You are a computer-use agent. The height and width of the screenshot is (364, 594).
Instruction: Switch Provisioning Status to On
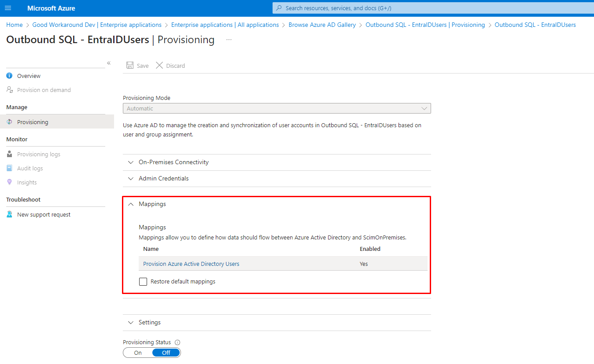(x=138, y=353)
